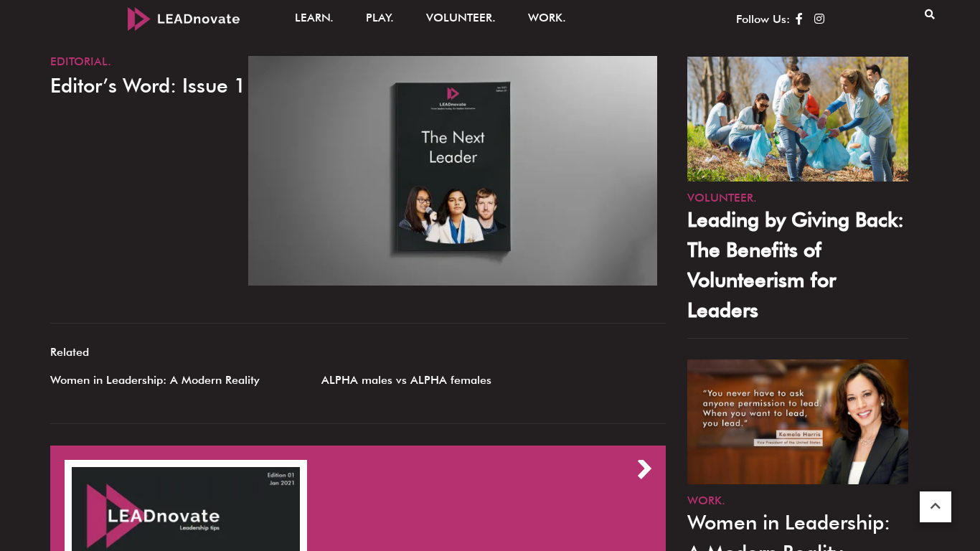Open related post ALPHA males vs ALPHA females

[406, 380]
